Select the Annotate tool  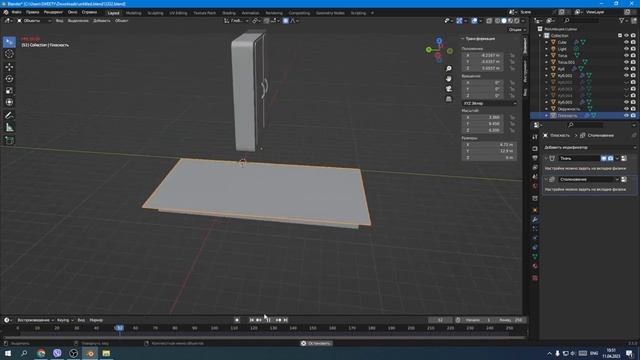click(x=9, y=116)
